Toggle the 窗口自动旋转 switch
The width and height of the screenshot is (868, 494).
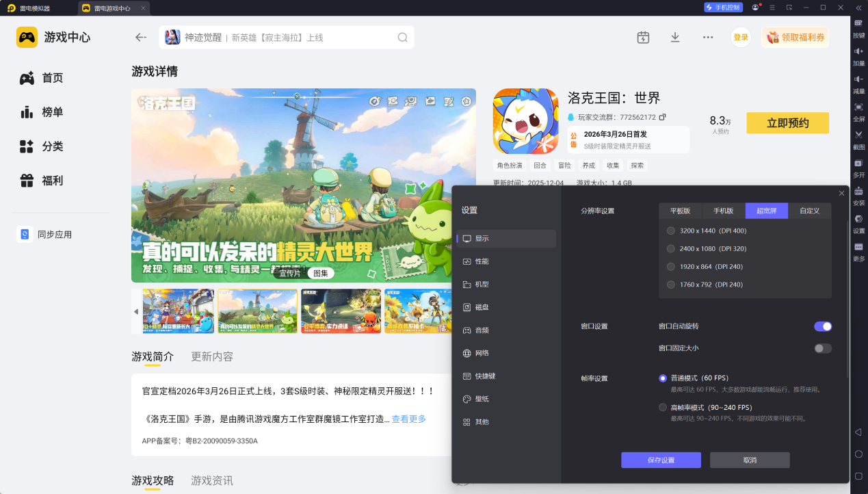pos(822,326)
